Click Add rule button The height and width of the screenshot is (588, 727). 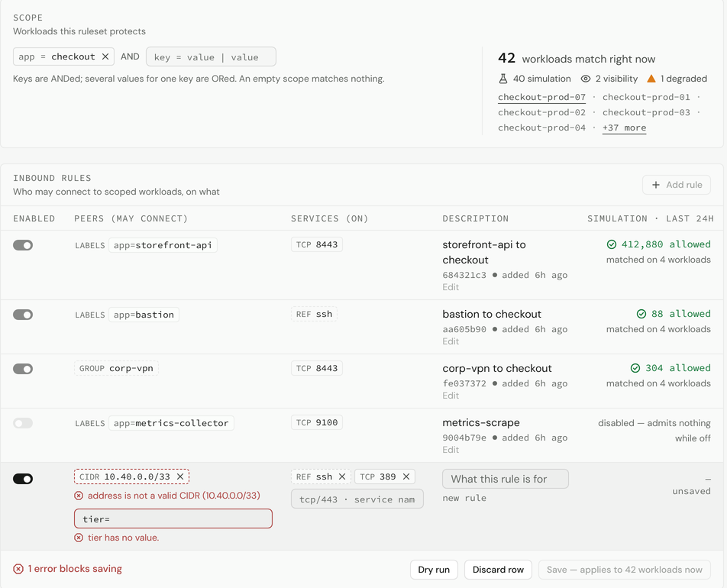[677, 185]
